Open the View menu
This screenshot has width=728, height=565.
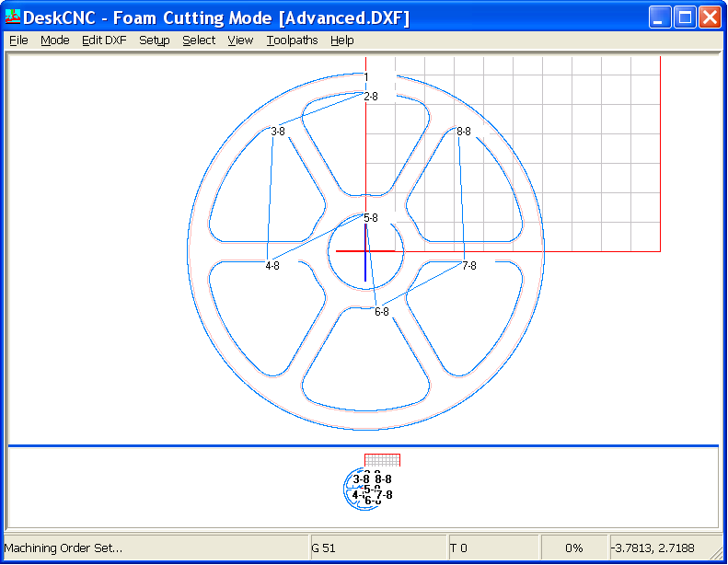coord(240,40)
